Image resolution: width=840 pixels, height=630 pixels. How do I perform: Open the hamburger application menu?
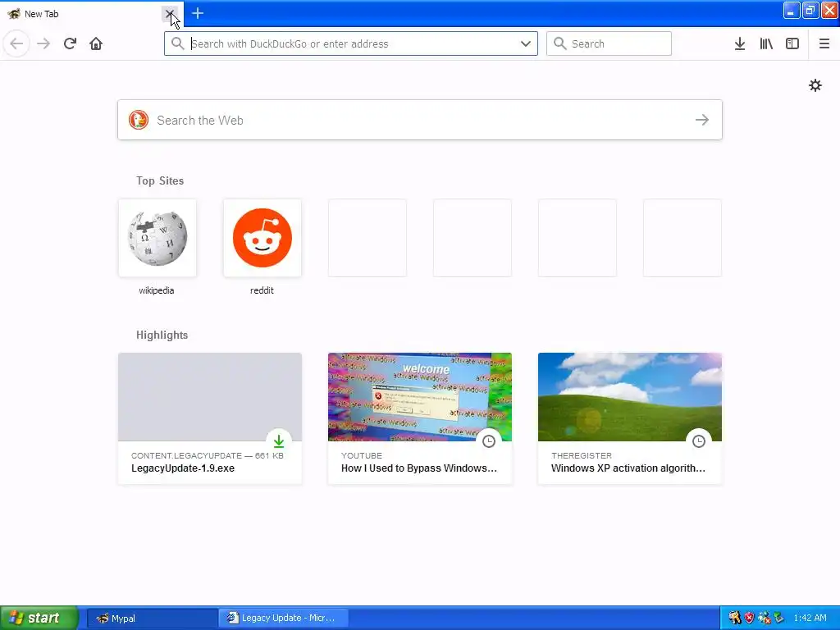pos(824,43)
